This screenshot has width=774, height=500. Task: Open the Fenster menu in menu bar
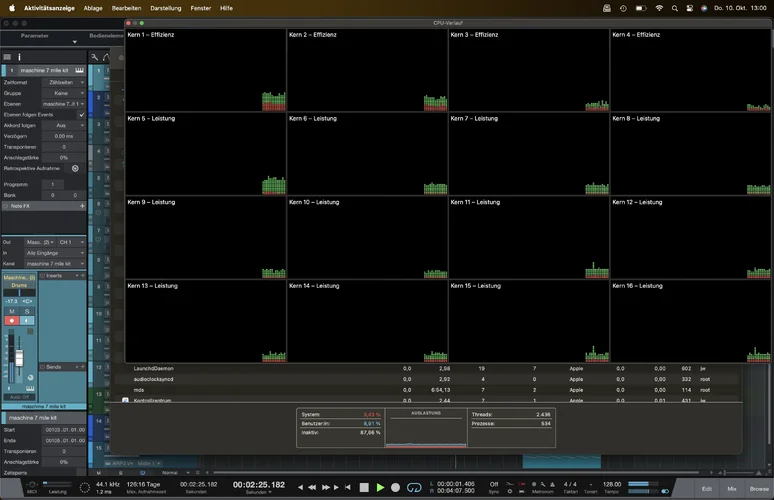[x=200, y=7]
